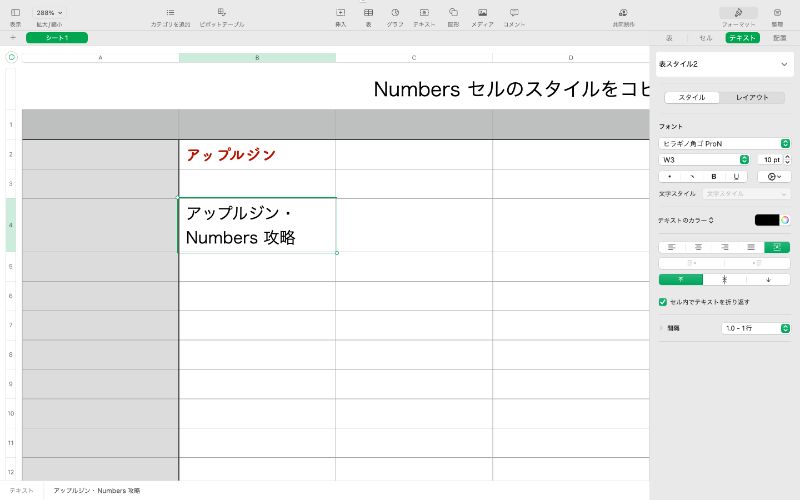
Task: Open the W3 font weight dropdown
Action: [704, 160]
